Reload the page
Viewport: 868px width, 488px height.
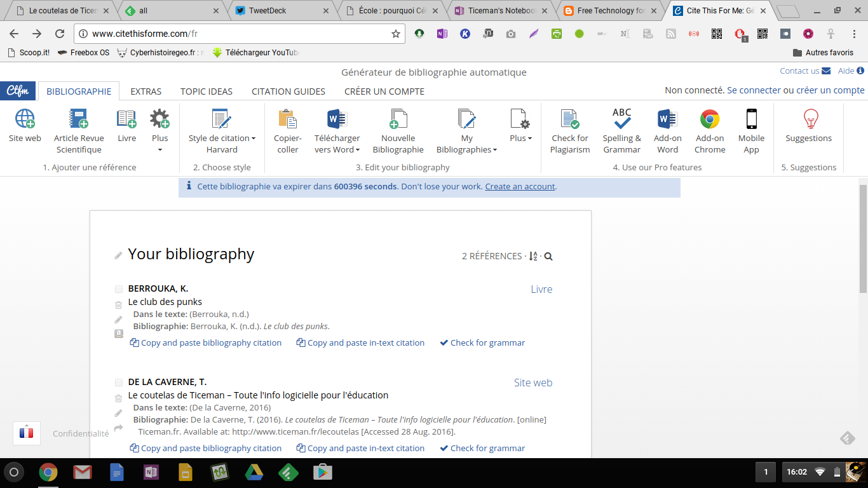60,34
